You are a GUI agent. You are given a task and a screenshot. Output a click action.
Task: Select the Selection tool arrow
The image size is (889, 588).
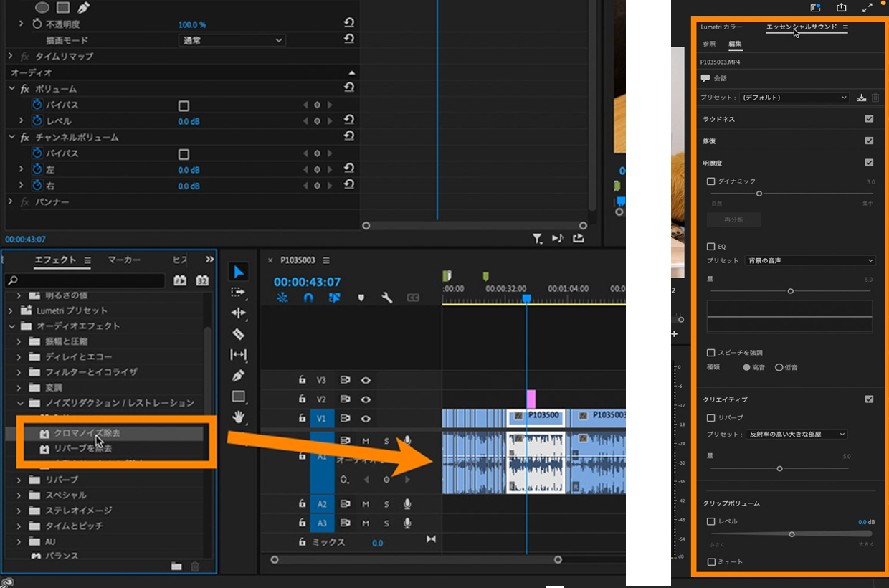(239, 272)
